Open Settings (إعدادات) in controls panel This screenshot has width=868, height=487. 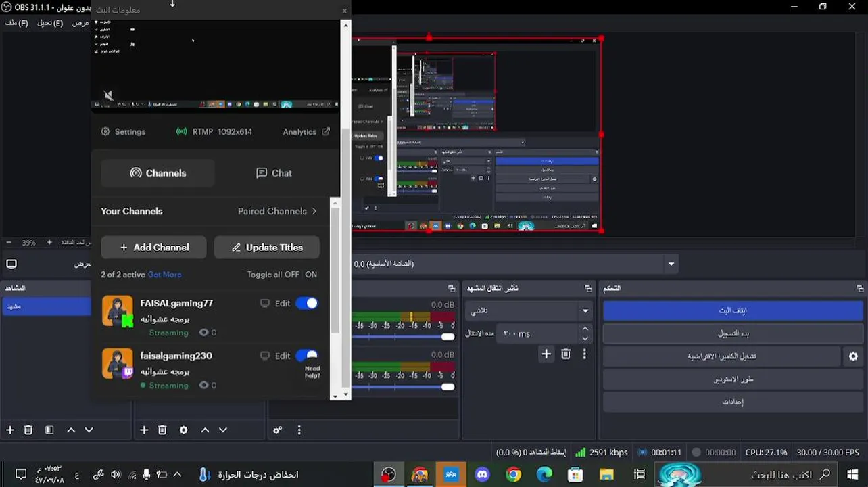[x=733, y=402]
